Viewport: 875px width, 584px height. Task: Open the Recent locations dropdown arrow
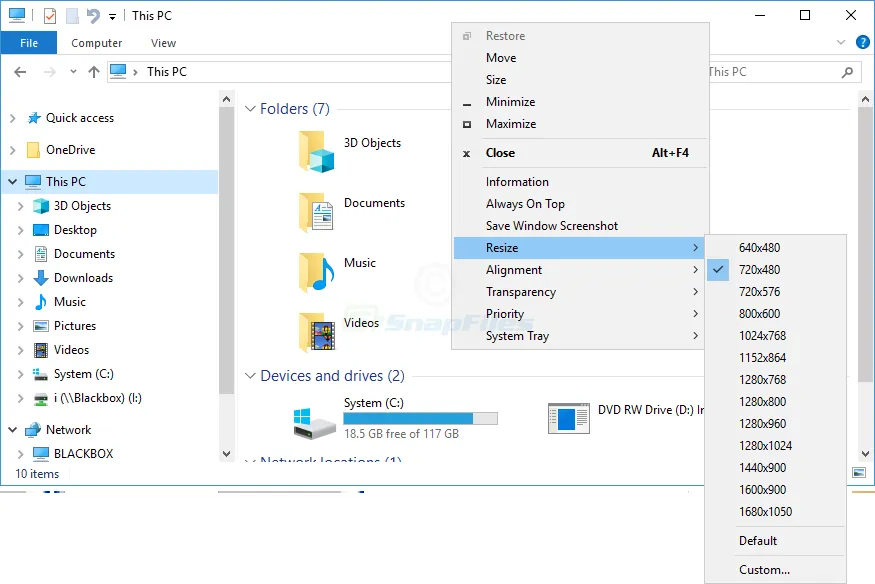point(73,71)
